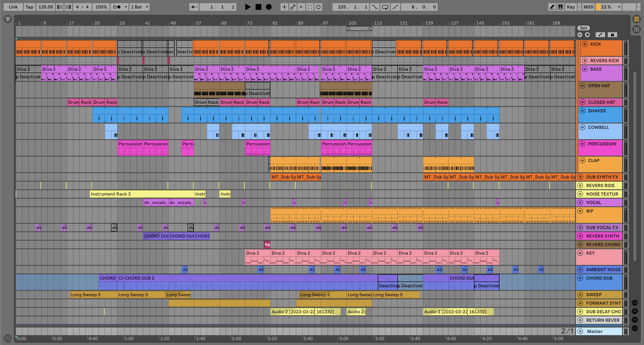Toggle the metronome button
Image resolution: width=644 pixels, height=345 pixels.
[117, 7]
